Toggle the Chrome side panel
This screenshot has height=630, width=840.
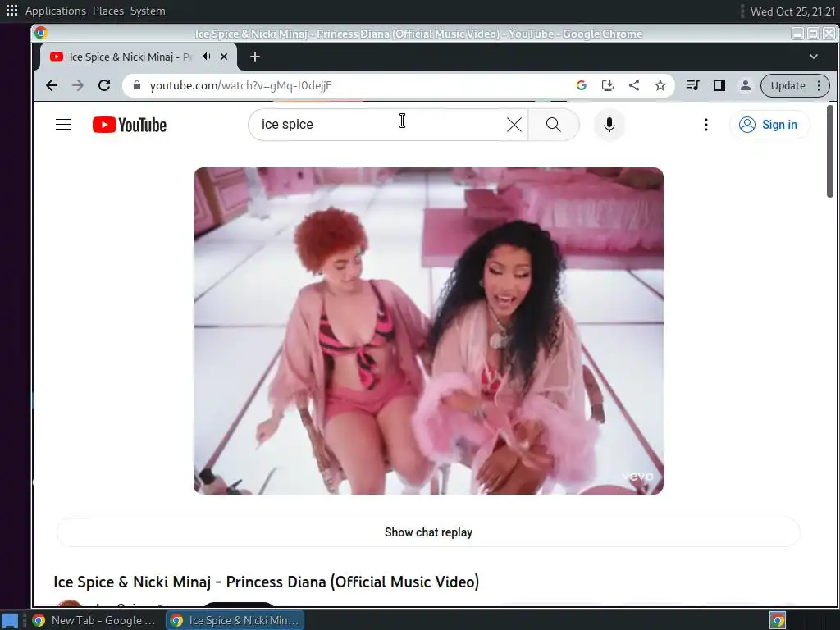pyautogui.click(x=719, y=85)
